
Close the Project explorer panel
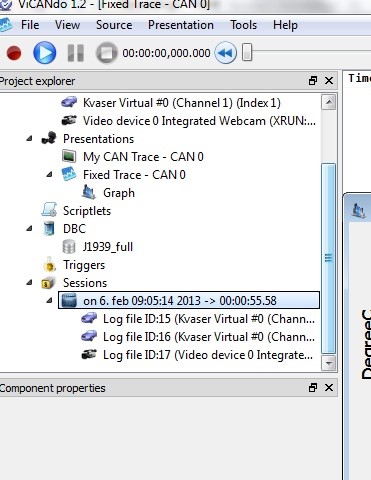click(329, 81)
